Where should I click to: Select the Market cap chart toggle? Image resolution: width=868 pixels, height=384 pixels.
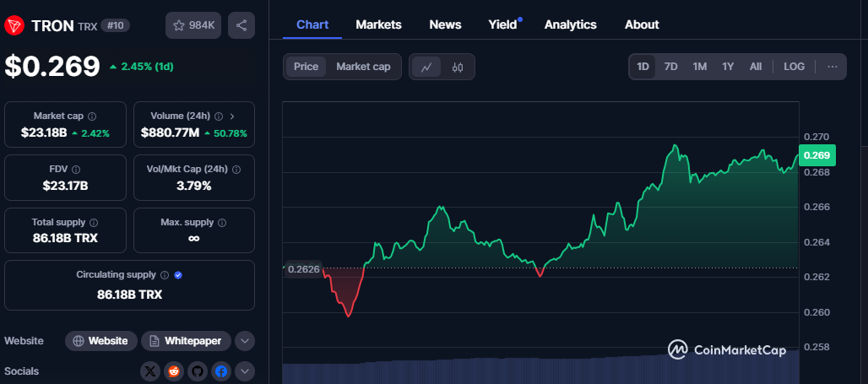tap(363, 67)
